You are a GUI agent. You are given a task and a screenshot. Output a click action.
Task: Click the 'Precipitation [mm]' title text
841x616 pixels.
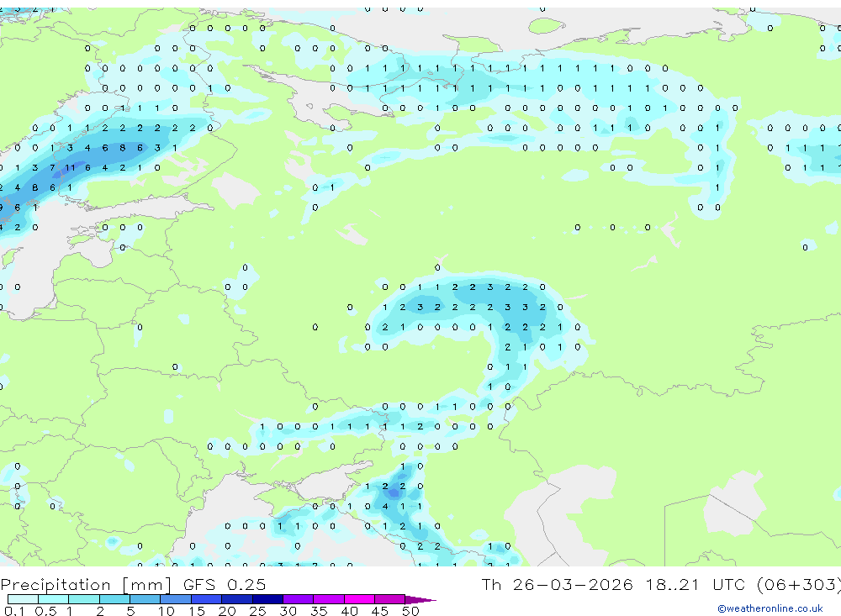(86, 584)
